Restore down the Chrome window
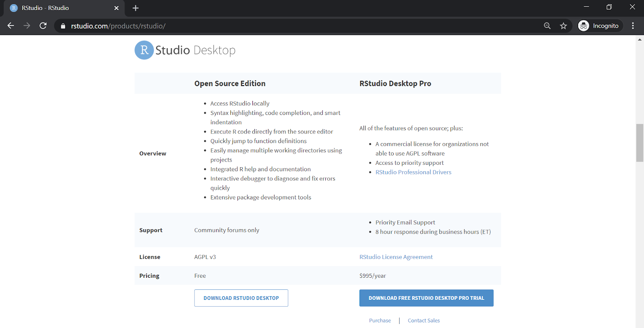644x328 pixels. [x=609, y=7]
